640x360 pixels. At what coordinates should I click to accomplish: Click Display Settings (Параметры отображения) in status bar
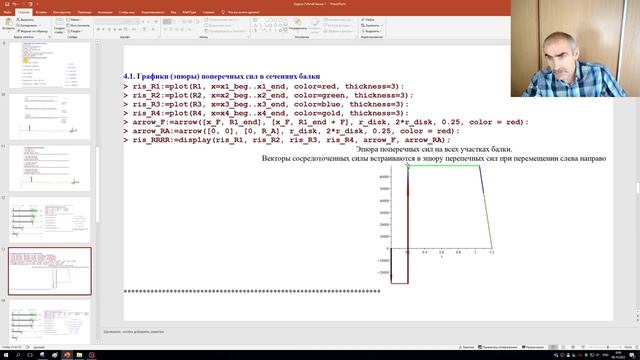click(x=498, y=347)
